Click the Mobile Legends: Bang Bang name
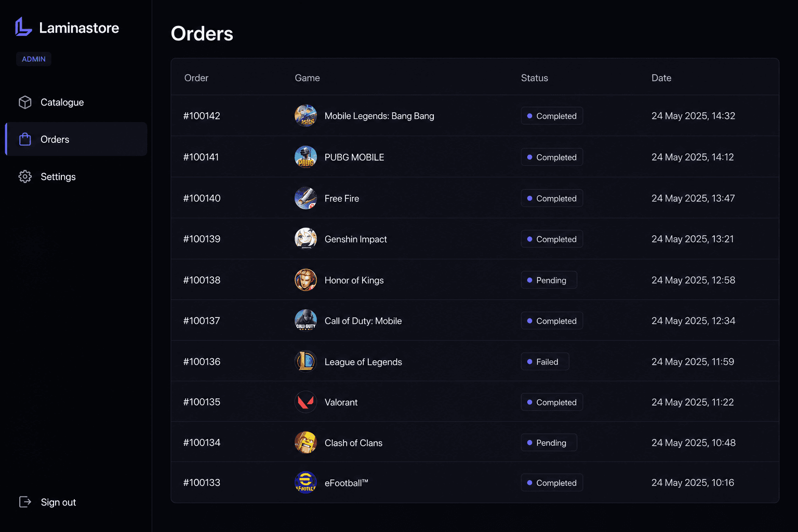The height and width of the screenshot is (532, 798). (379, 116)
